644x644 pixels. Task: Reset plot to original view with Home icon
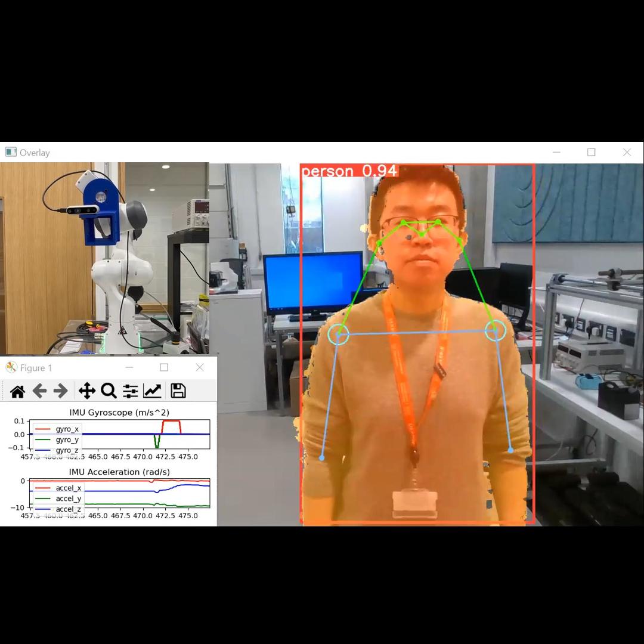pos(18,391)
